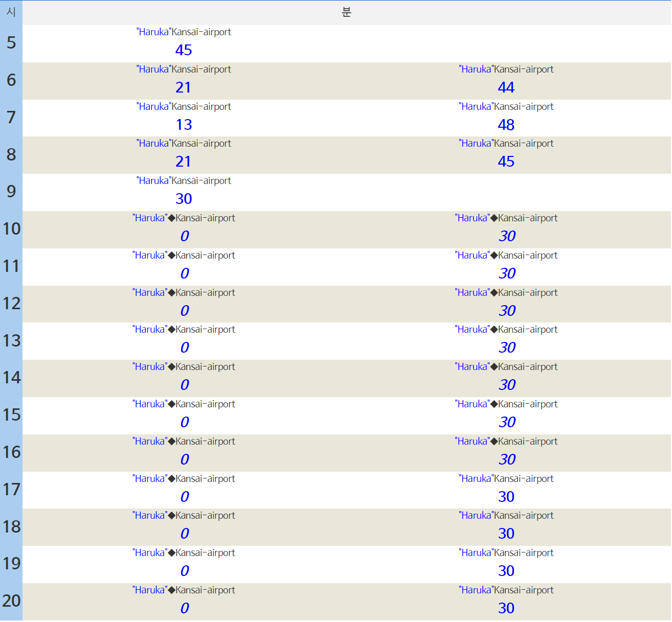Viewport: 672px width, 622px height.
Task: Select the hour 20 row label
Action: coord(11,601)
